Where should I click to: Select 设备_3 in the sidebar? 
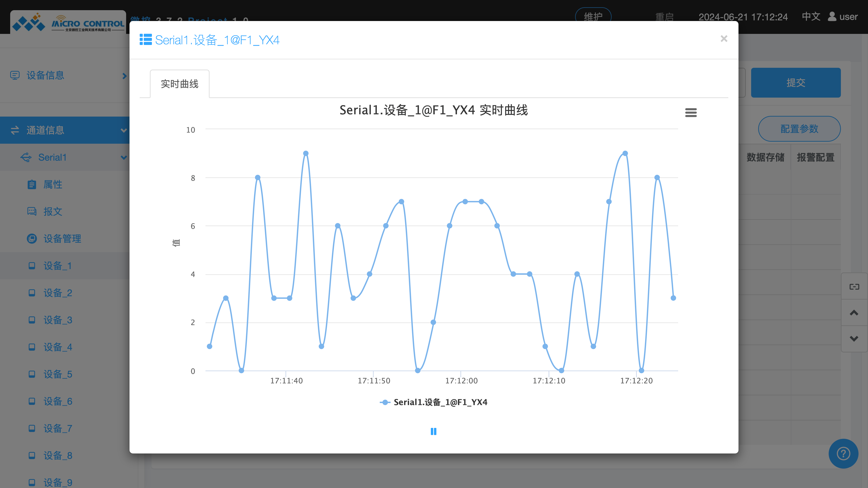pyautogui.click(x=58, y=320)
